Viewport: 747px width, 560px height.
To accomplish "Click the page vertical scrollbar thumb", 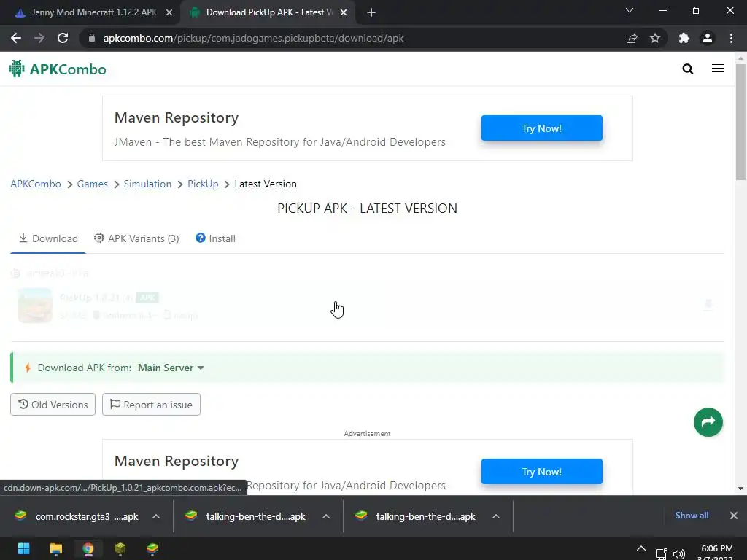I will [x=740, y=122].
